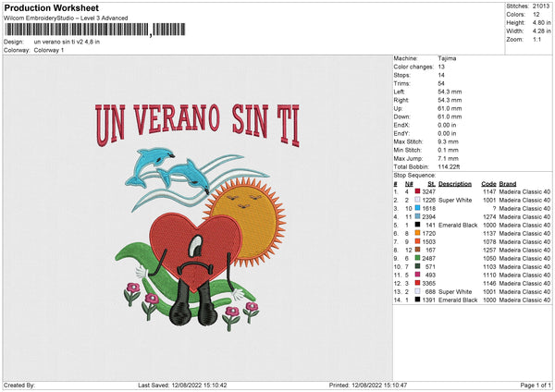Select the brown swatch beside stitch count 167
Viewport: 555px width, 392px height.
click(417, 250)
